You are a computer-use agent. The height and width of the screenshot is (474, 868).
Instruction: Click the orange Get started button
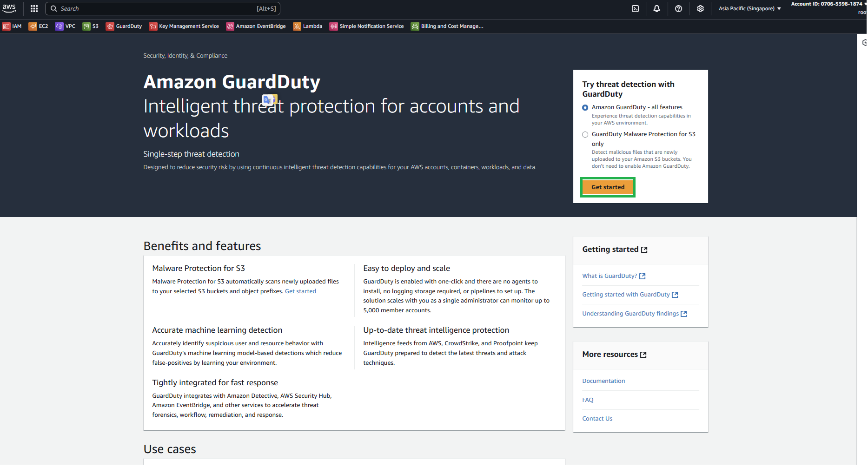[x=608, y=187]
